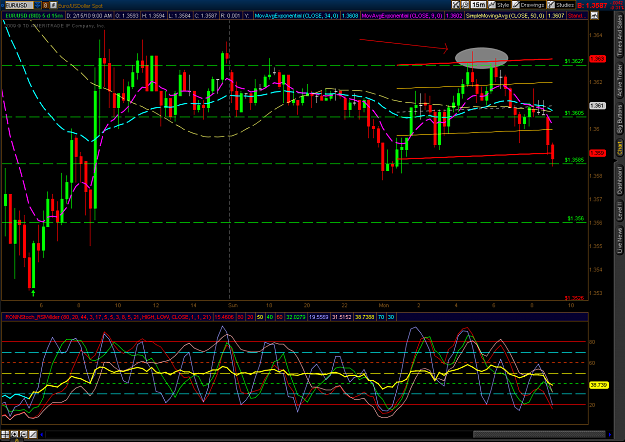This screenshot has height=442, width=625.
Task: Click the EUR/USD symbol input field
Action: 19,5
